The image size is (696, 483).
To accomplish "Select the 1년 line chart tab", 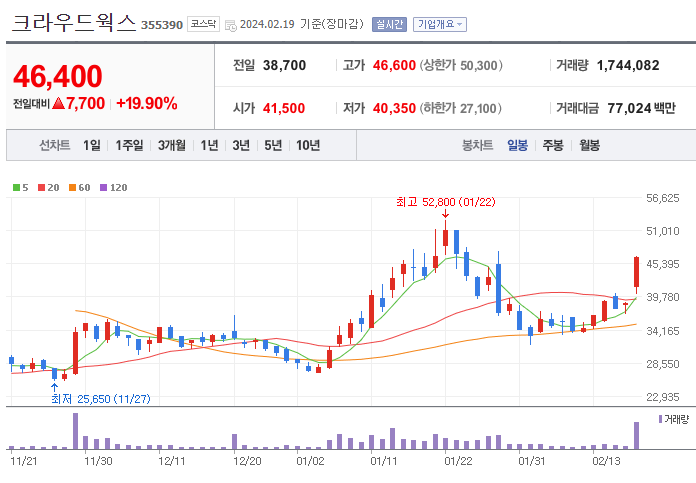I will point(210,145).
